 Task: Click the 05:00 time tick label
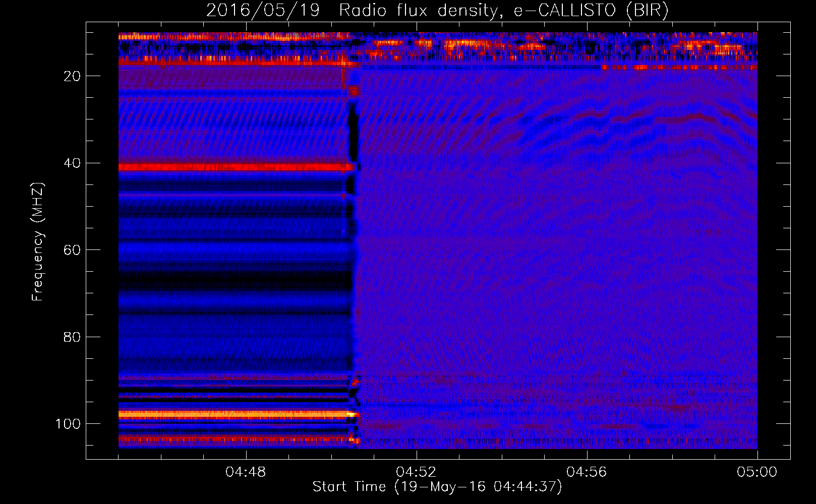(x=757, y=472)
